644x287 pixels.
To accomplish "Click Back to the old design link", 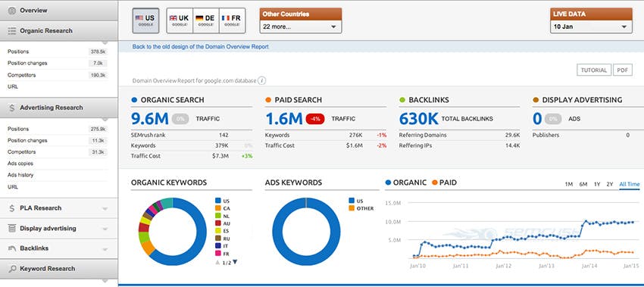I will [x=201, y=47].
